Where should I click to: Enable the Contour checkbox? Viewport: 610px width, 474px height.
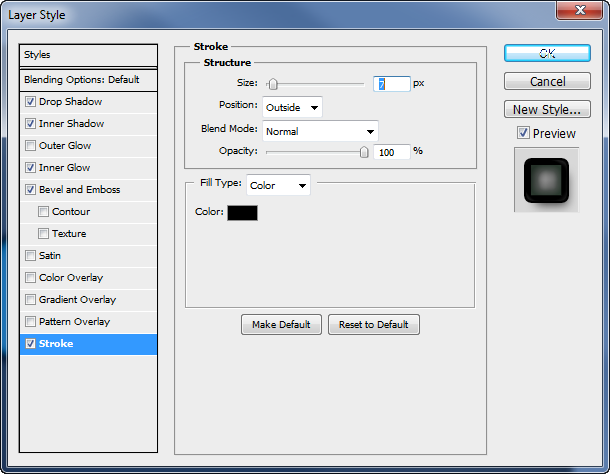43,212
